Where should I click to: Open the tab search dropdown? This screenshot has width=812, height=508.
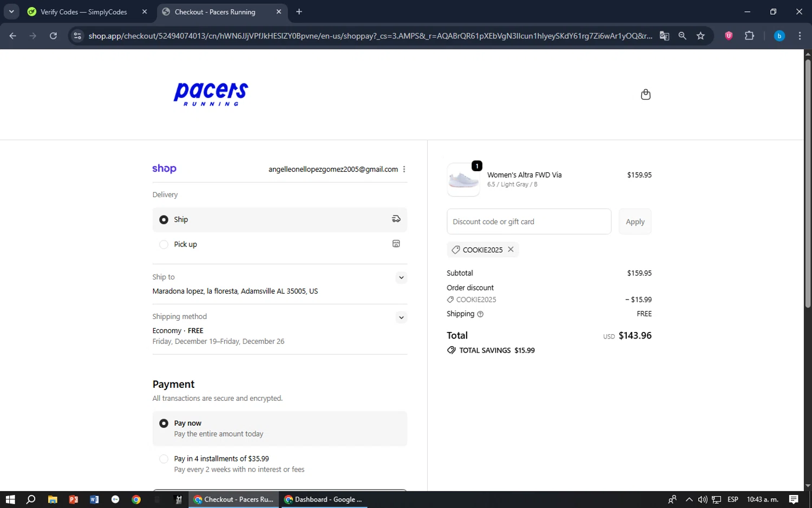(11, 12)
